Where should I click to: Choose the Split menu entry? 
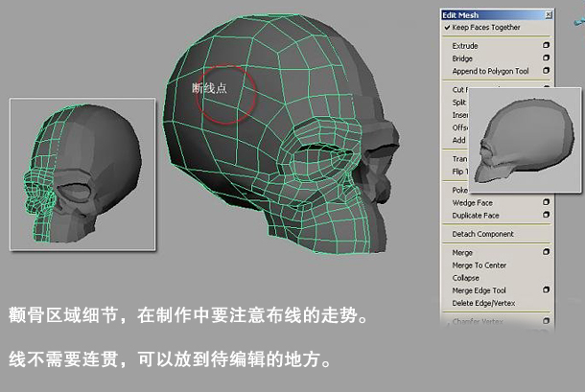pyautogui.click(x=459, y=103)
